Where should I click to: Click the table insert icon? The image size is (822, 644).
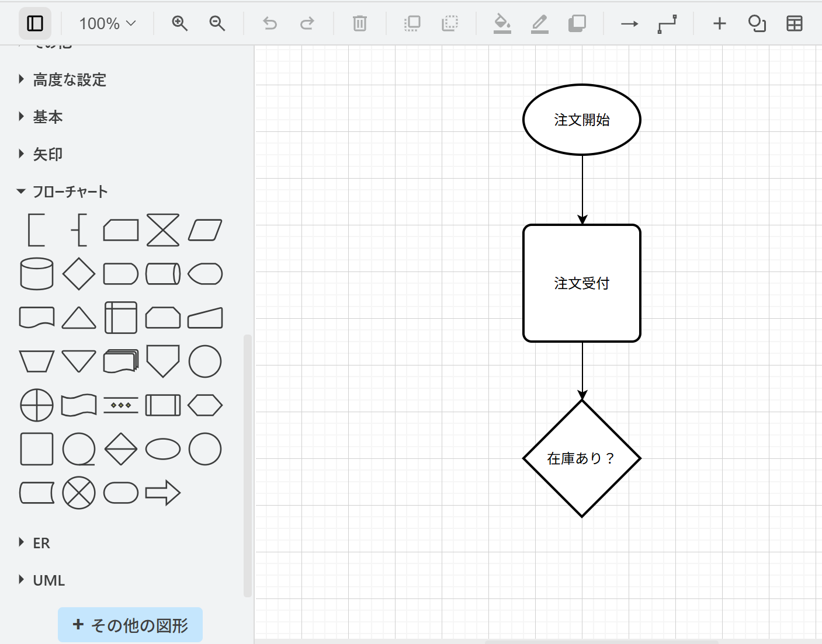click(x=794, y=23)
